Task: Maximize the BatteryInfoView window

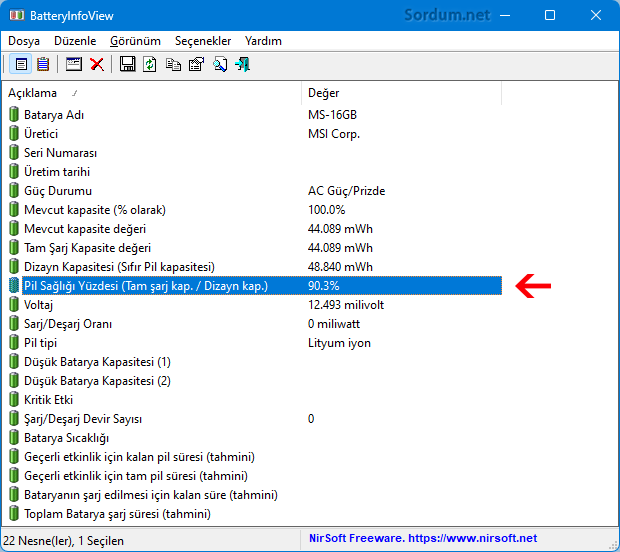Action: 550,15
